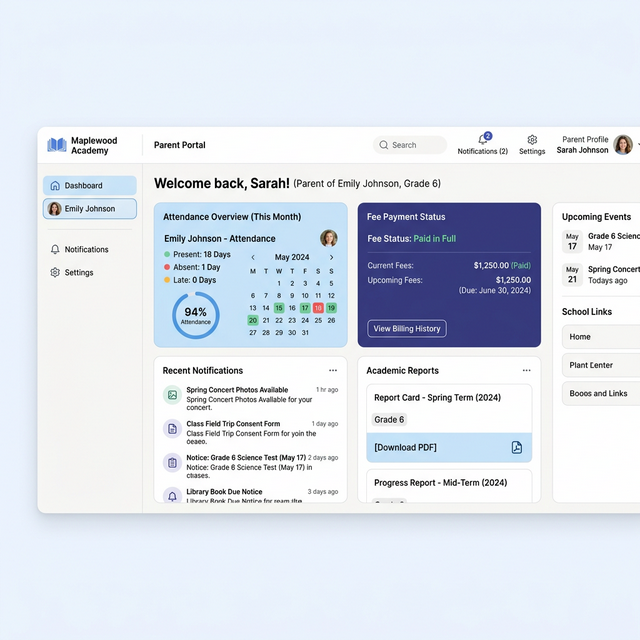Click the View Billing History button

point(407,329)
